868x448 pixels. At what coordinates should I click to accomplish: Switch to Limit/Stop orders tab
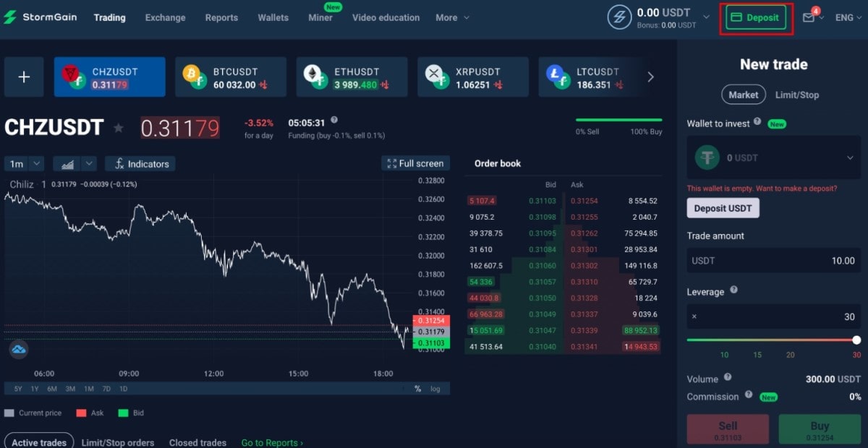118,442
